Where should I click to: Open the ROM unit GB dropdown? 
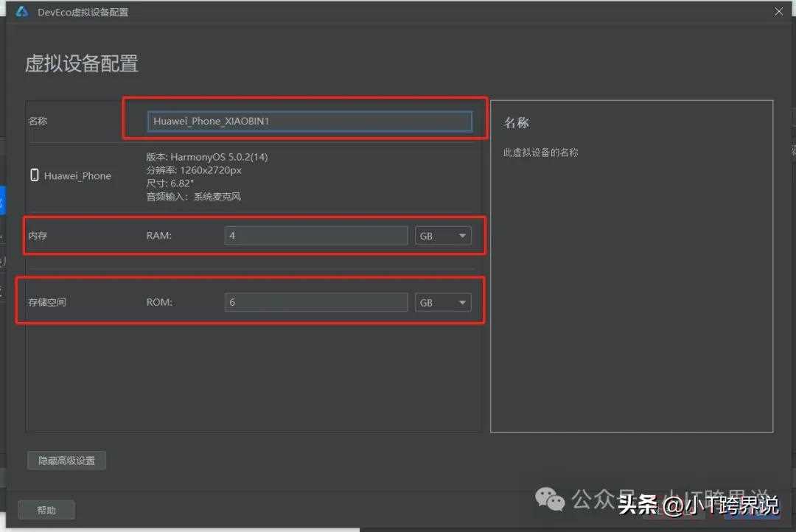pyautogui.click(x=443, y=302)
